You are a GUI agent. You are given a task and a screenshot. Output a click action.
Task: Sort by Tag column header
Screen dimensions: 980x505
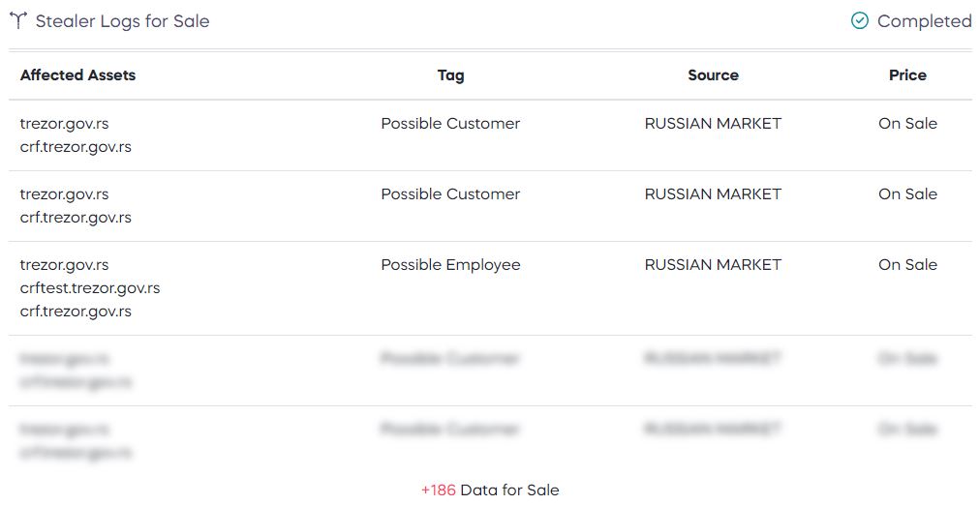pos(450,75)
